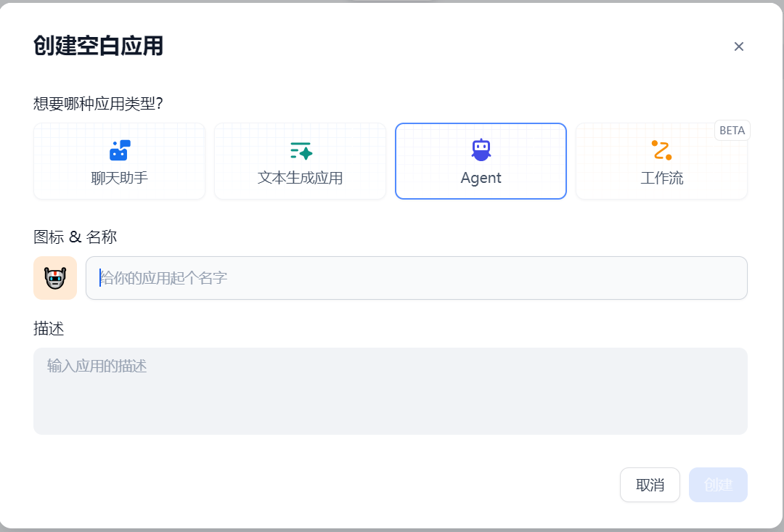Click the 创建空白应用 dialog title
Image resolution: width=784 pixels, height=532 pixels.
point(98,46)
